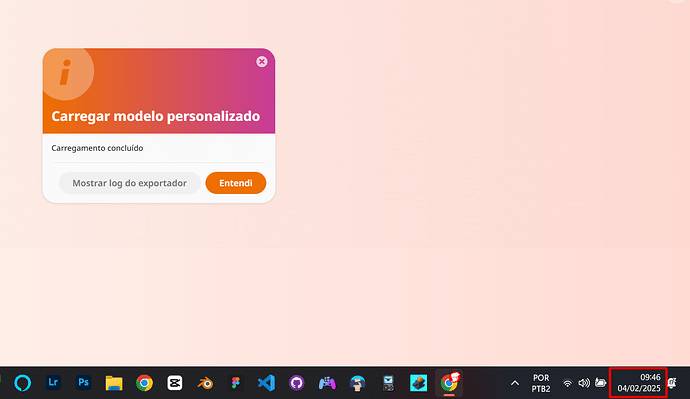Open the blue block-editor app icon in taskbar
Image resolution: width=690 pixels, height=399 pixels.
[x=418, y=383]
